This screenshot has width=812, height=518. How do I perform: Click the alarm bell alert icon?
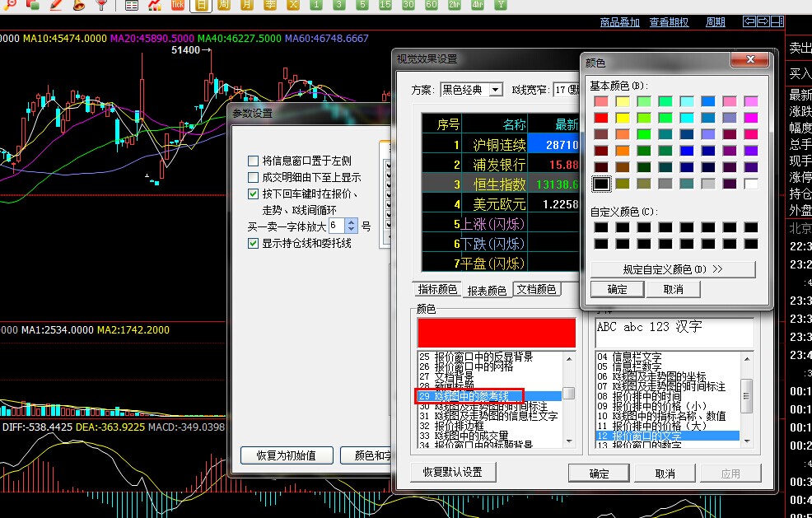coord(78,5)
